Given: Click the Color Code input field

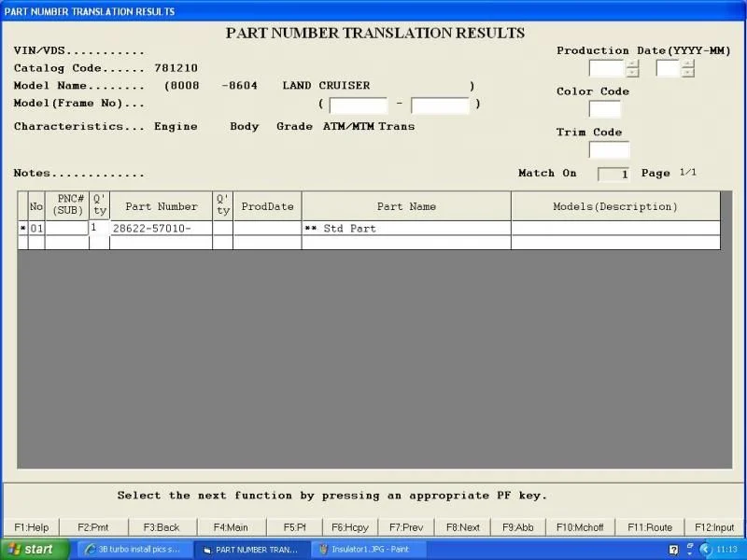Looking at the screenshot, I should 604,109.
